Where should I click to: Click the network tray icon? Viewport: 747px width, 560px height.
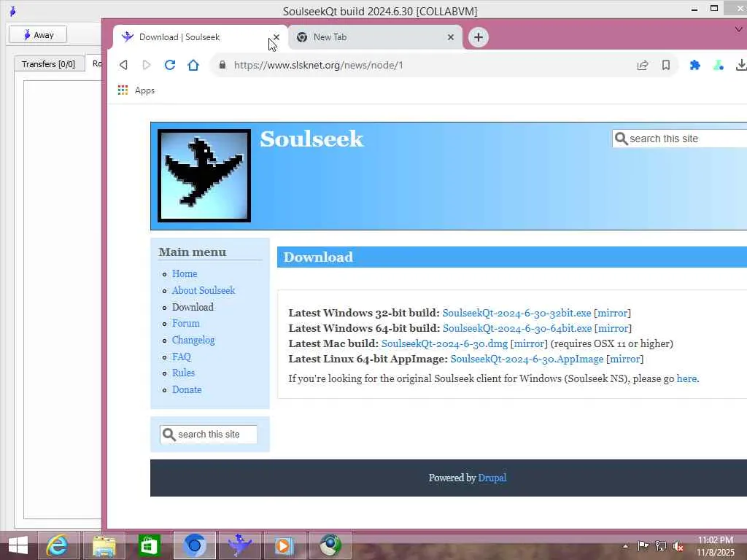click(661, 546)
